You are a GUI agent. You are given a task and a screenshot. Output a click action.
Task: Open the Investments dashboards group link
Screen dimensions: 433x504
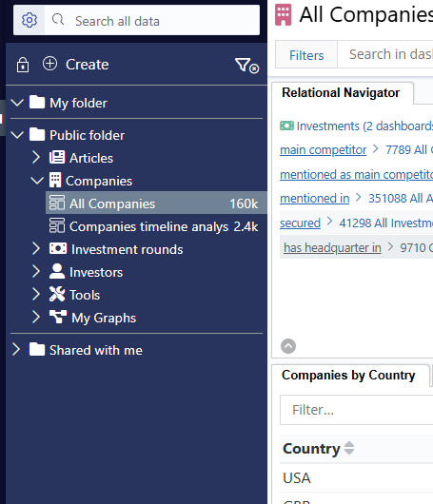click(364, 126)
